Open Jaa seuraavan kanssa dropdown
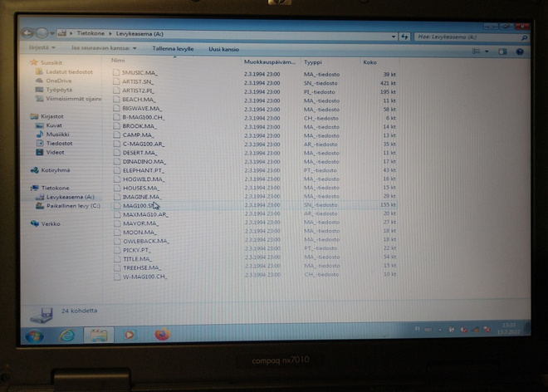548x392 pixels. tap(104, 48)
